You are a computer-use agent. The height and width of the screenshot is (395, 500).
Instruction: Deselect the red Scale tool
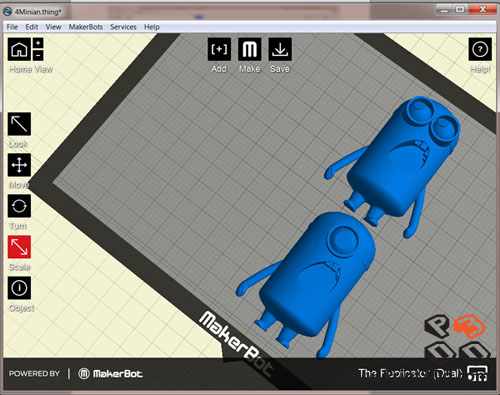[x=19, y=247]
